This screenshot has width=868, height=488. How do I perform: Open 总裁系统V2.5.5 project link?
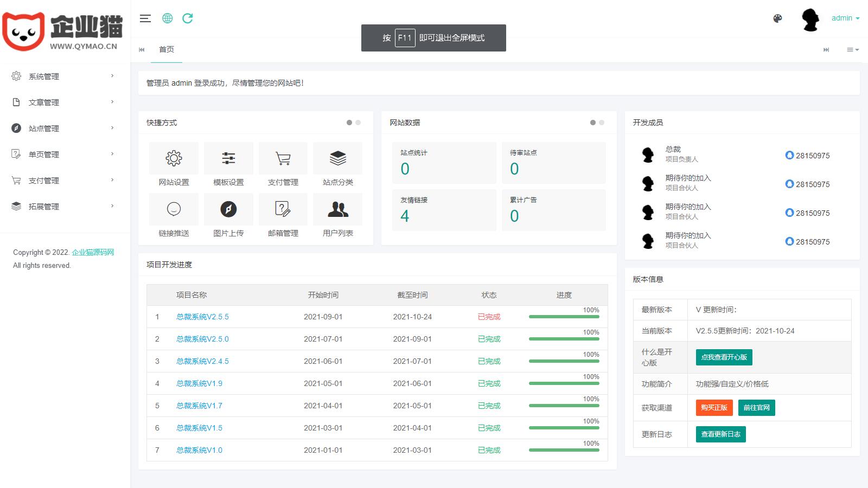(x=202, y=317)
